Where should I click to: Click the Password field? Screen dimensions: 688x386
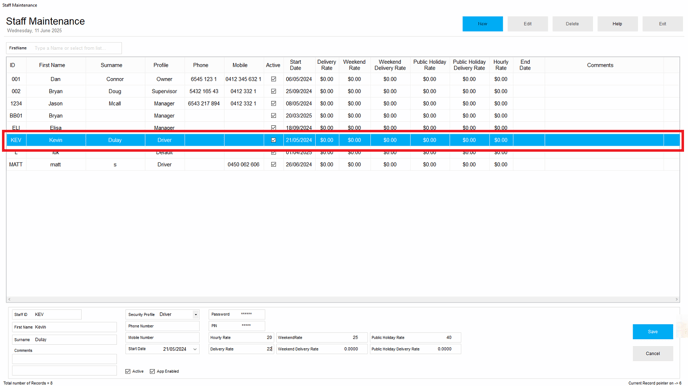pyautogui.click(x=236, y=314)
